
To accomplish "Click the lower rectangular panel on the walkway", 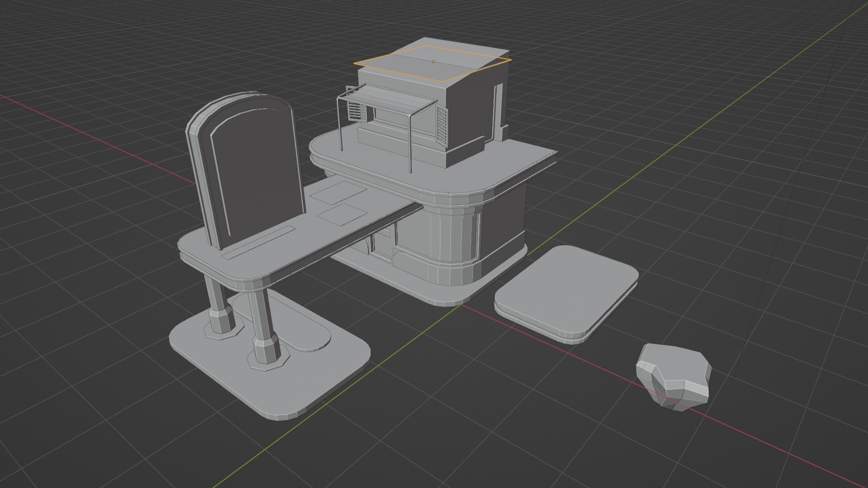I will (x=342, y=214).
